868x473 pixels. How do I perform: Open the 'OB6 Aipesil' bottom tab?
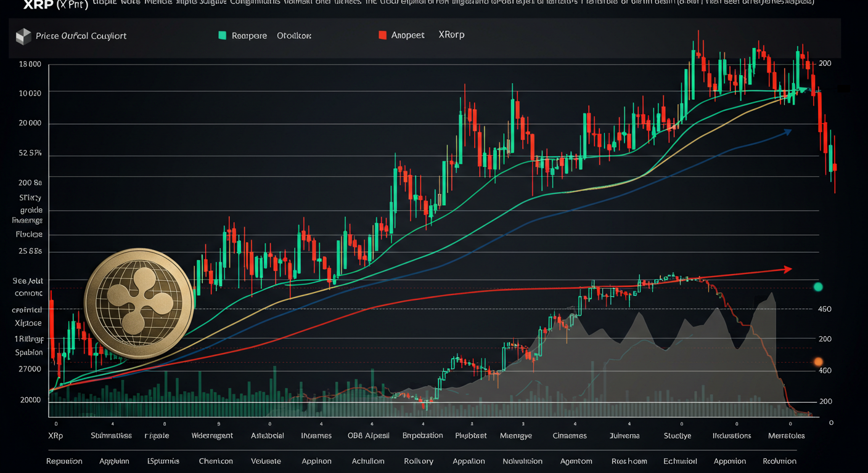pos(369,435)
